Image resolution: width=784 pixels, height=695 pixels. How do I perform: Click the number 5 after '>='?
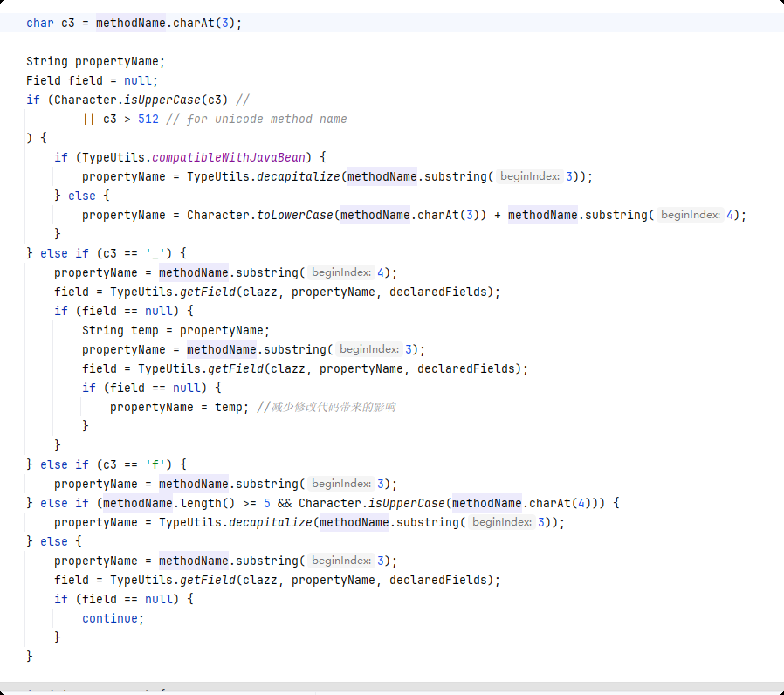[267, 503]
